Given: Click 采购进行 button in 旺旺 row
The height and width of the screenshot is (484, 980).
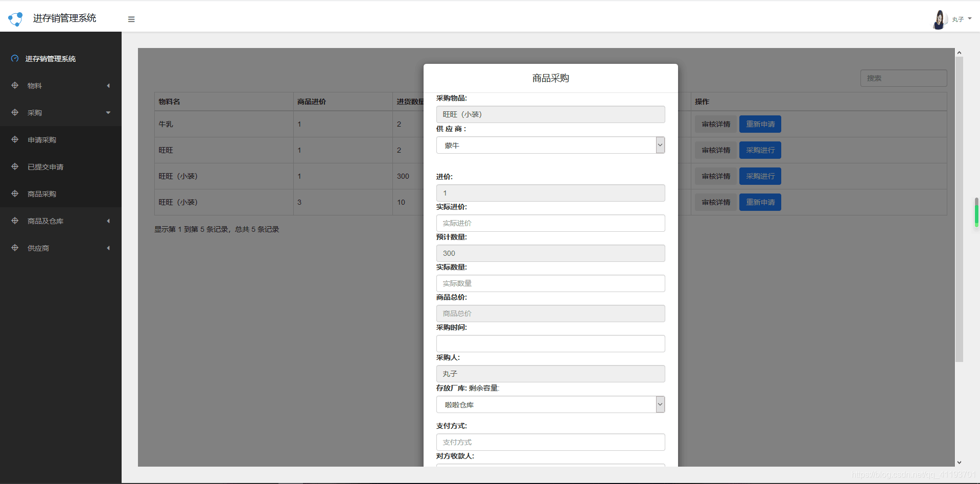Looking at the screenshot, I should coord(760,150).
